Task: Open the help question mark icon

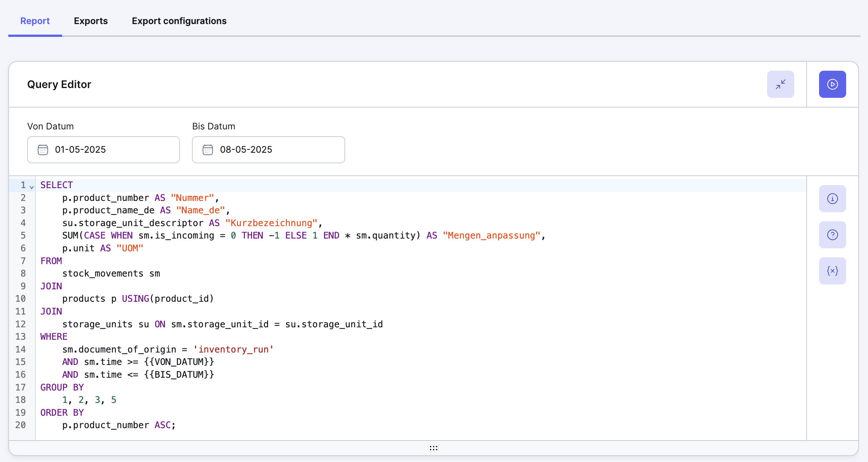Action: click(x=832, y=235)
